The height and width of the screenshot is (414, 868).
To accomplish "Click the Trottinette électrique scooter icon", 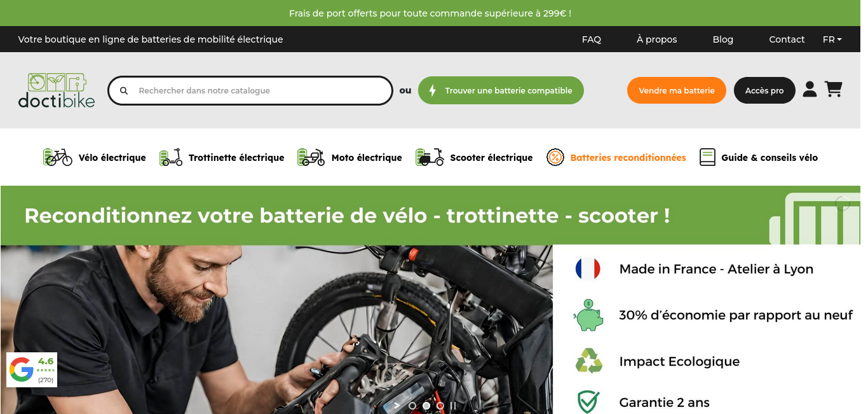I will (x=171, y=157).
